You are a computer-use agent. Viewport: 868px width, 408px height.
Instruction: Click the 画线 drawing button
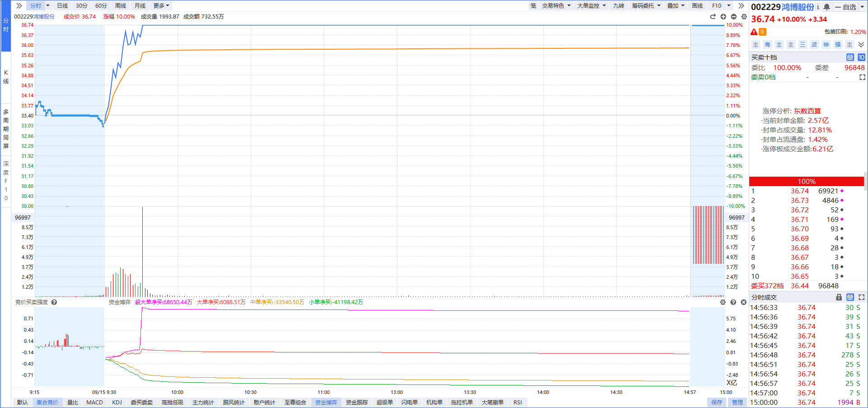pos(697,6)
